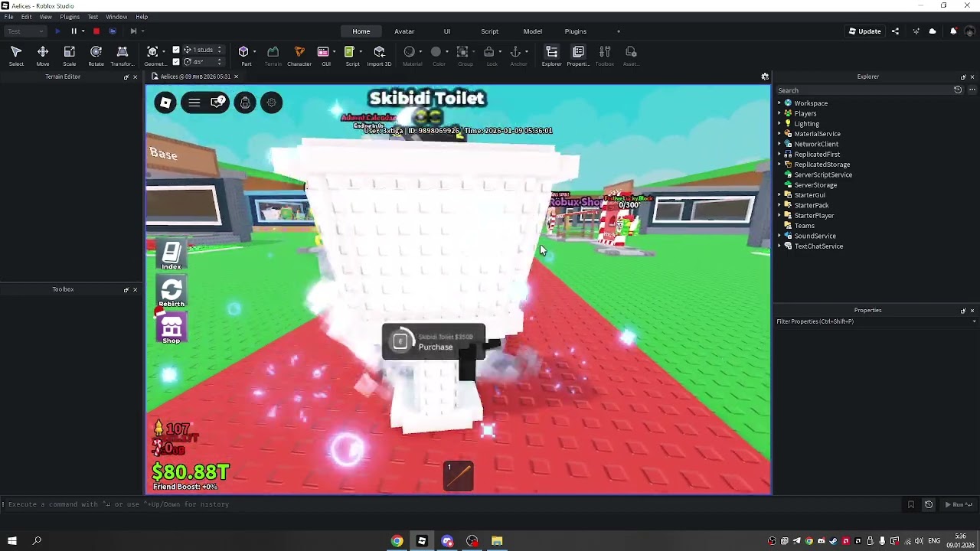
Task: Activate the Move tool
Action: pyautogui.click(x=43, y=55)
